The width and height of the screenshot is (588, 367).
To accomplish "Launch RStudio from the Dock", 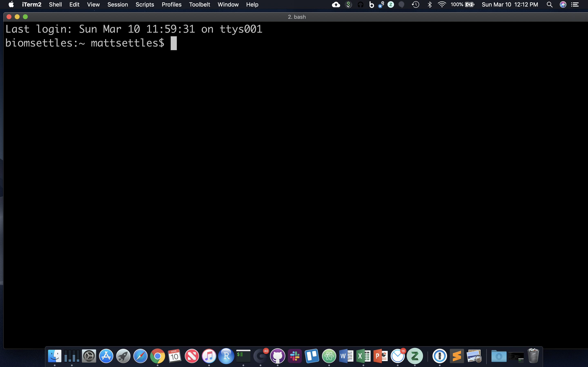I will [226, 356].
